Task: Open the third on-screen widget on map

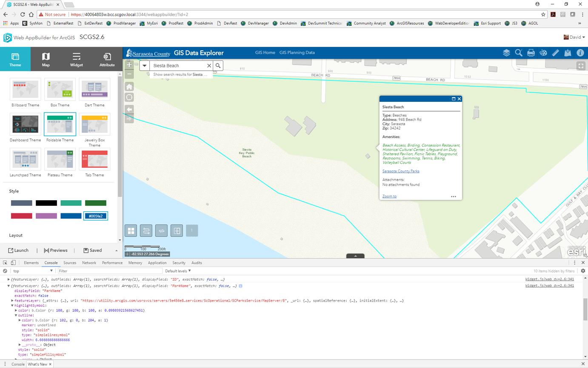Action: tap(161, 230)
